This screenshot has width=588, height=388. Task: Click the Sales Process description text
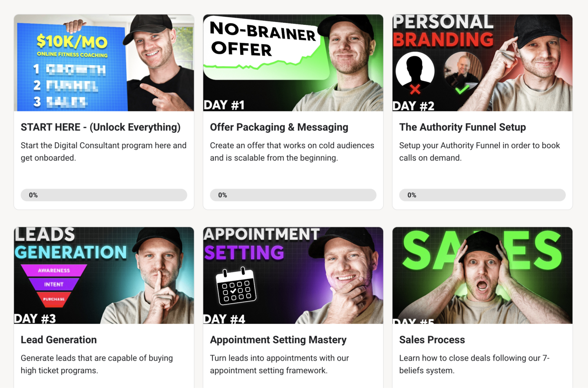474,364
